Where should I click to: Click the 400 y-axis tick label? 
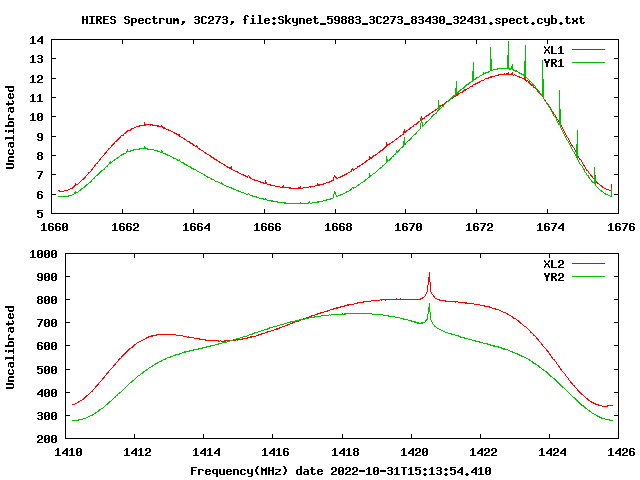tap(47, 393)
